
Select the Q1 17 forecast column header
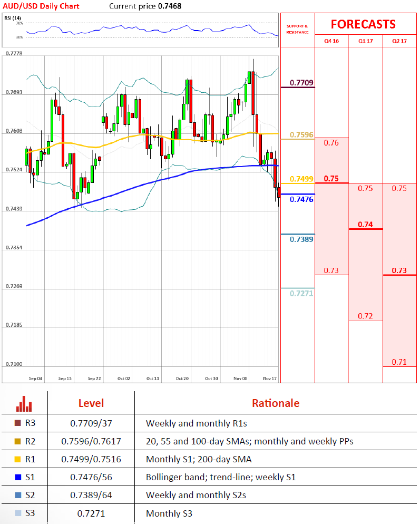366,41
